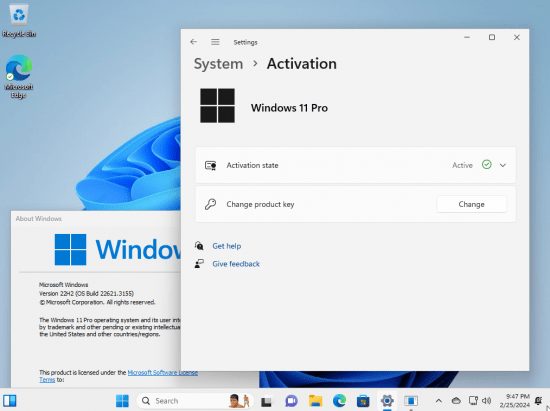
Task: Open File Explorer from taskbar
Action: (315, 400)
